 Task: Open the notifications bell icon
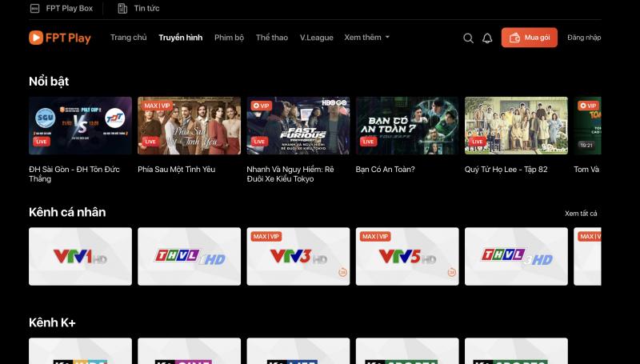487,38
